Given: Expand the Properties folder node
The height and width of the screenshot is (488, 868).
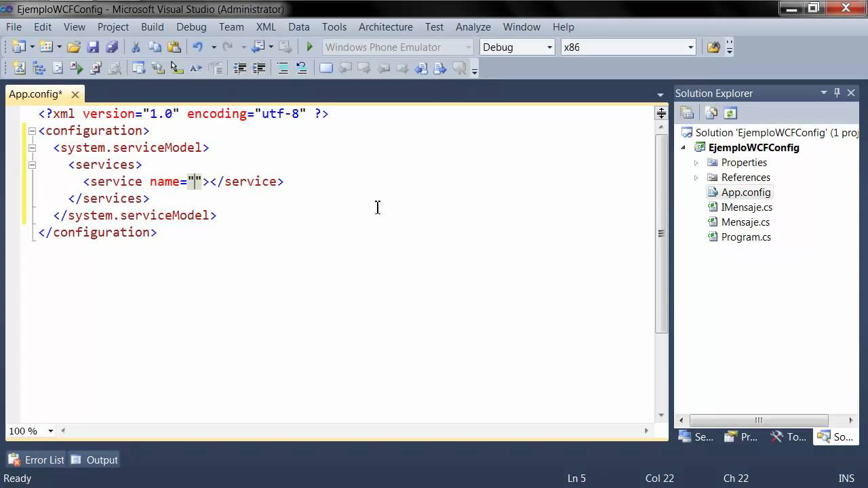Looking at the screenshot, I should point(696,163).
